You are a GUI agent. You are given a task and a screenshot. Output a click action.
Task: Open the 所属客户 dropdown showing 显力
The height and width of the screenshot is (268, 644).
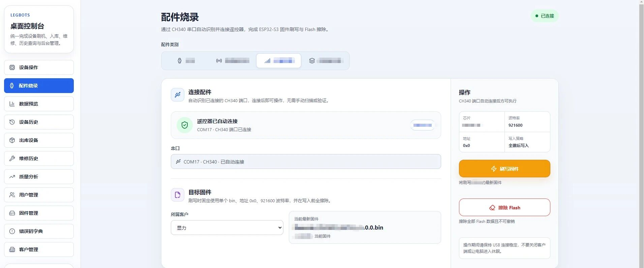227,228
